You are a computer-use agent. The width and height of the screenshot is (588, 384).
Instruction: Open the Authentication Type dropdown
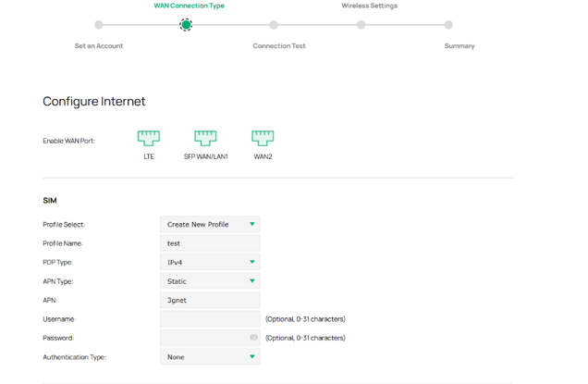pos(210,357)
